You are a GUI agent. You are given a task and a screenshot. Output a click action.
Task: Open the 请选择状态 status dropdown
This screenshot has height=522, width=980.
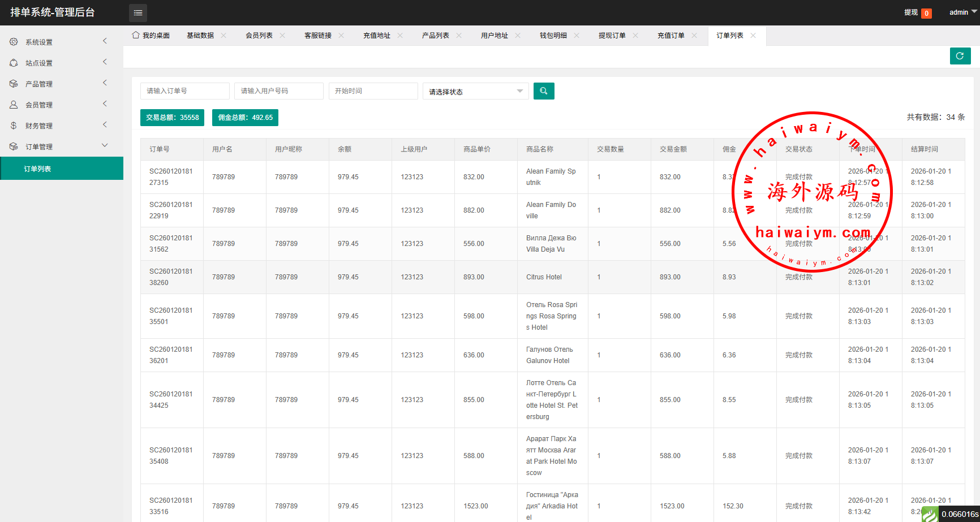(x=475, y=92)
